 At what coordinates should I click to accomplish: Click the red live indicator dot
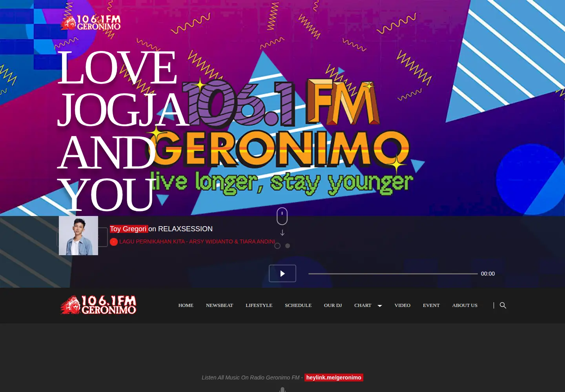(x=114, y=242)
